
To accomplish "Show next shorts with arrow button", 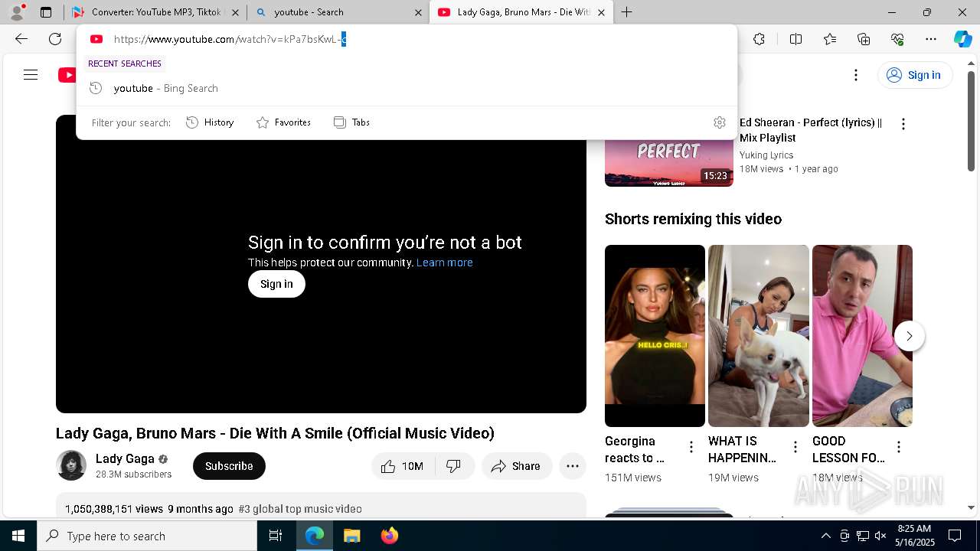I will pyautogui.click(x=910, y=336).
